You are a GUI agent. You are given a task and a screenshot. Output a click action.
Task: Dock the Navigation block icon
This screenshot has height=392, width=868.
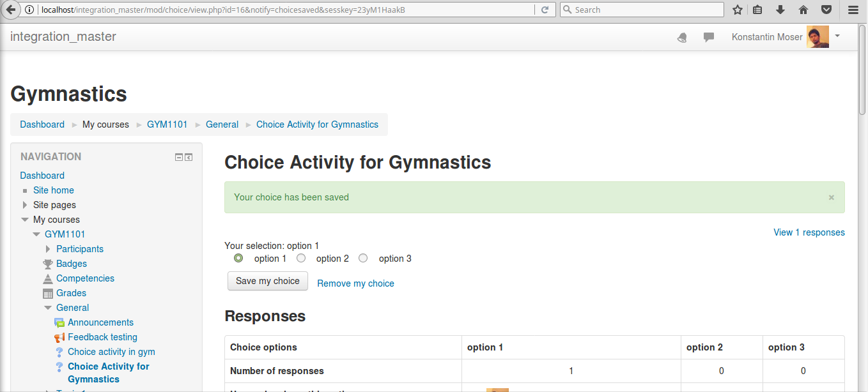(189, 157)
